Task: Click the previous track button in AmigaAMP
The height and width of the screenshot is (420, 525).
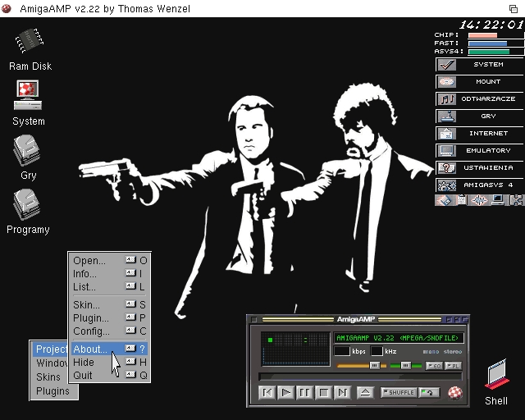Action: (x=267, y=392)
